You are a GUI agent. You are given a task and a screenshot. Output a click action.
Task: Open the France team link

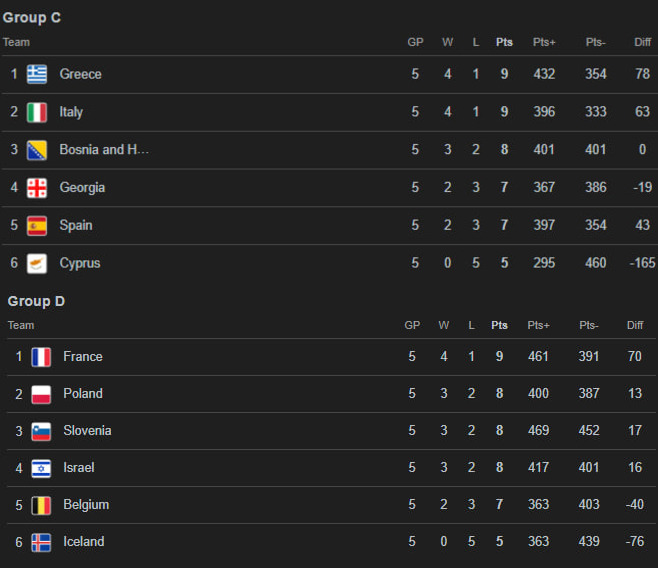coord(83,357)
